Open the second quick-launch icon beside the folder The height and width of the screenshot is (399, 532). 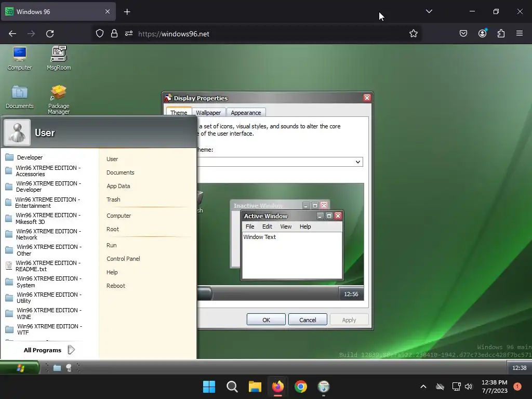click(x=69, y=368)
